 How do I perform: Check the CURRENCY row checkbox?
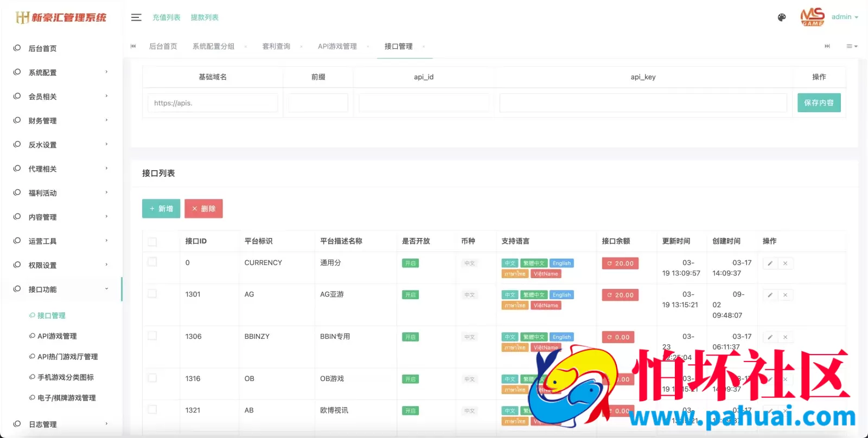click(x=152, y=262)
